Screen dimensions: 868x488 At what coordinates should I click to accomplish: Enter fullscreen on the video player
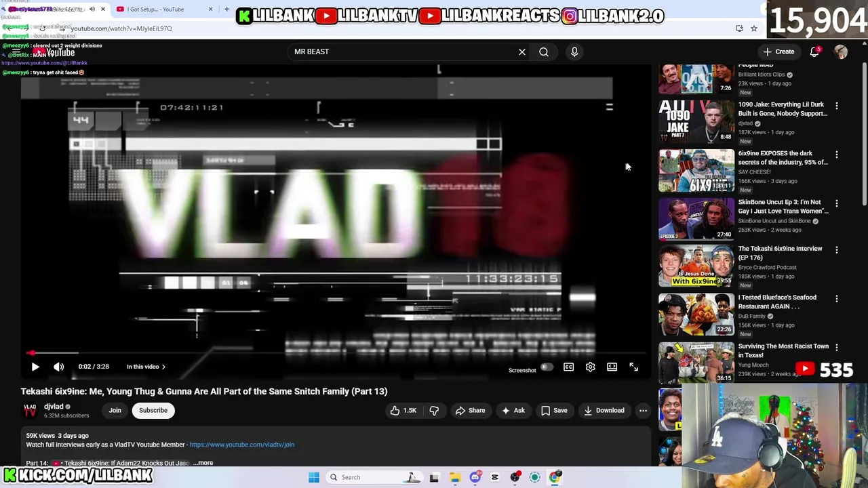633,367
